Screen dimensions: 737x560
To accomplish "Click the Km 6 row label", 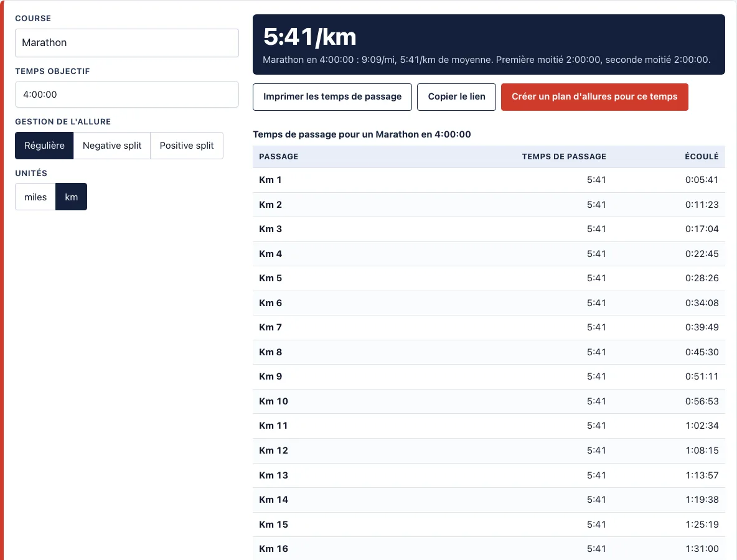I will coord(270,303).
